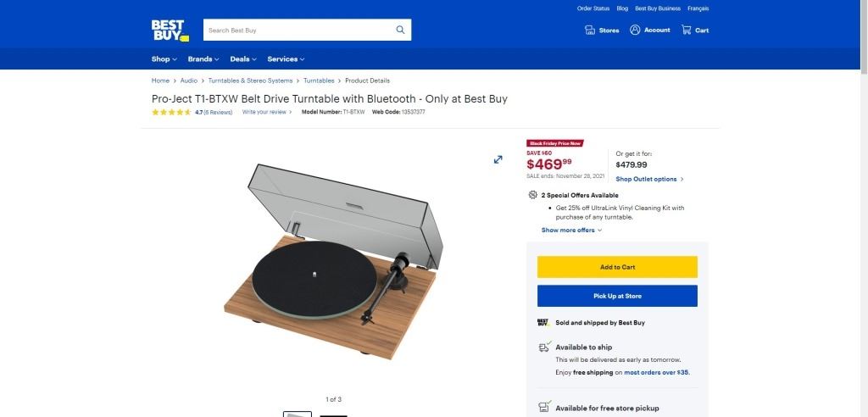Click the Home breadcrumb link
Screen dimensions: 868x417
(x=160, y=81)
